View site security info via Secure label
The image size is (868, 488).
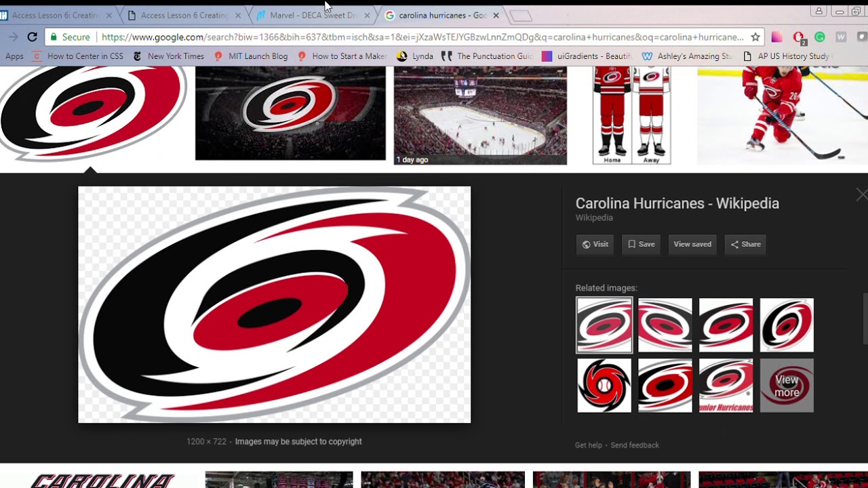69,37
